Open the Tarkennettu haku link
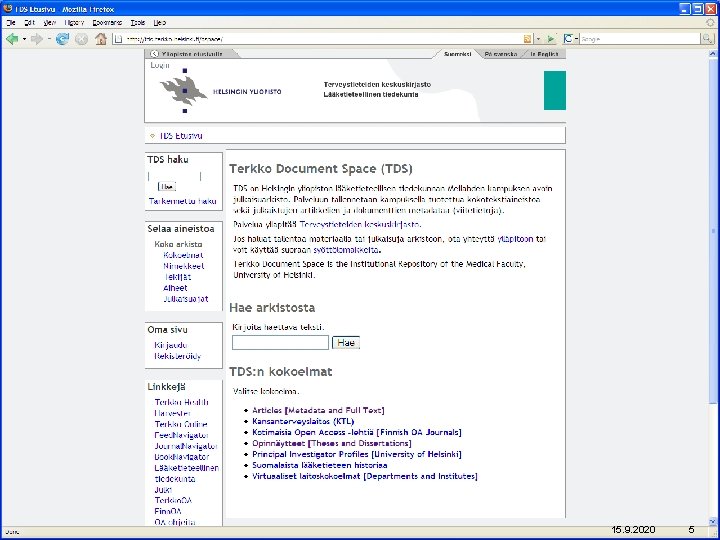Screen dimensions: 720x540 coord(183,201)
